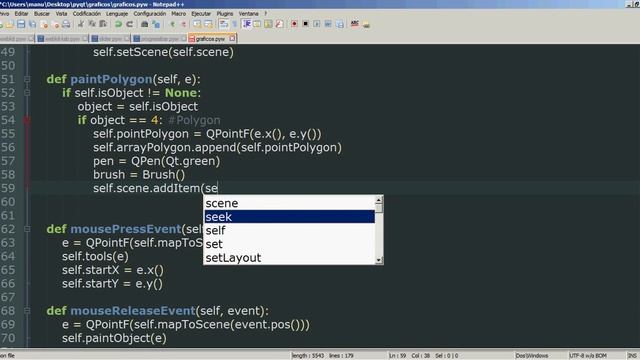
Task: Open the Macro menu
Action: tap(178, 13)
